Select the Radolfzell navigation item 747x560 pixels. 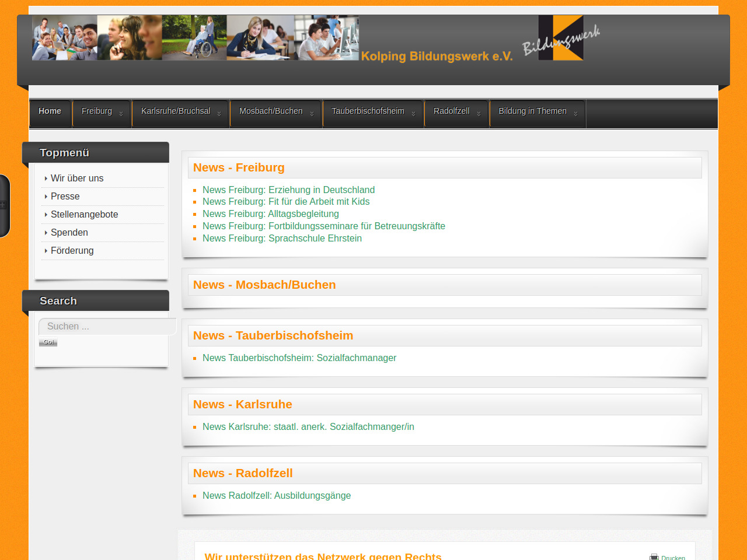point(451,111)
